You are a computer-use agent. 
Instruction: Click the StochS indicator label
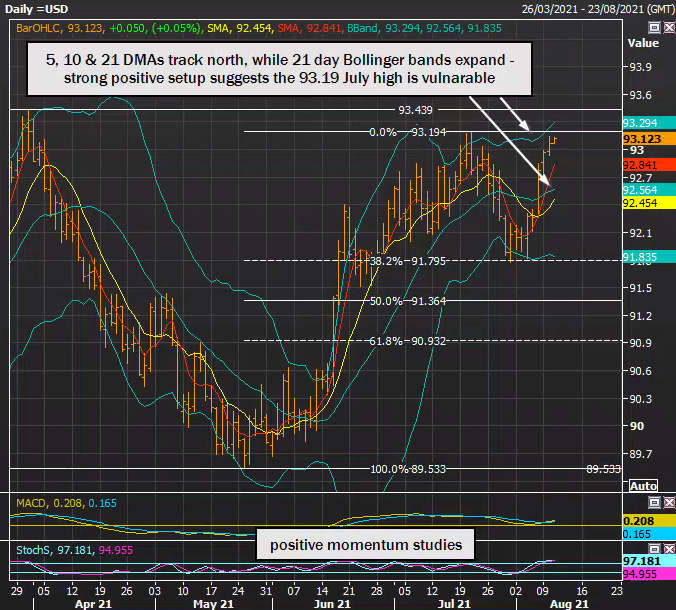[33, 550]
